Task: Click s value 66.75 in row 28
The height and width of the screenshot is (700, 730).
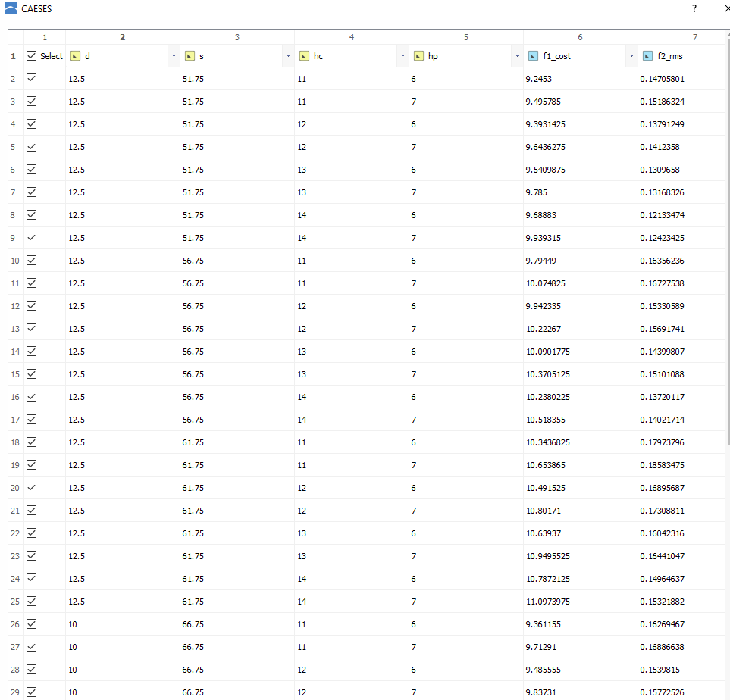Action: click(x=193, y=670)
